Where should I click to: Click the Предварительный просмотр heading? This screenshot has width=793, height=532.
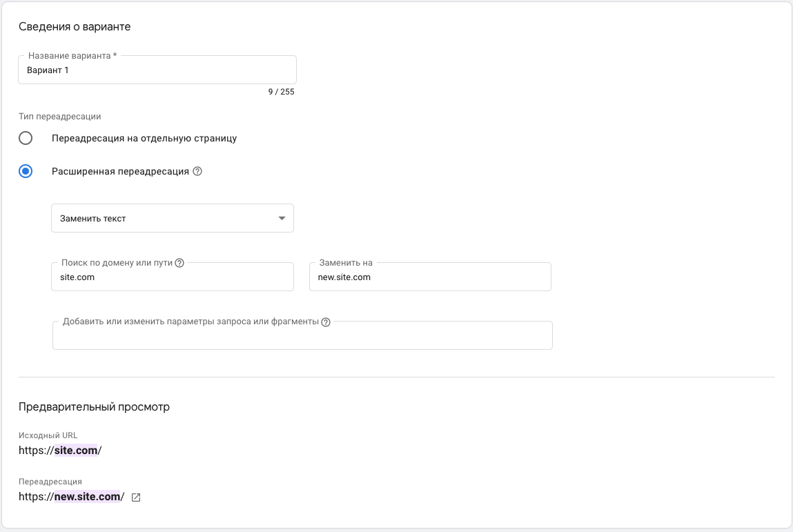pos(94,407)
